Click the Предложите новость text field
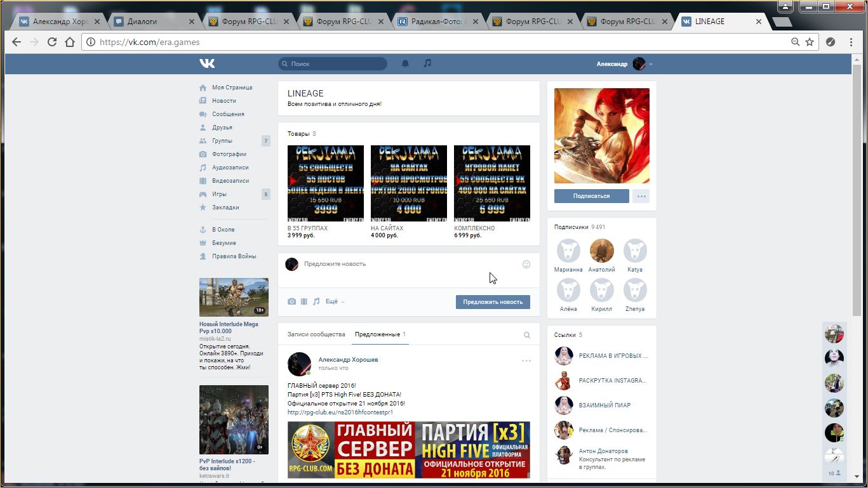Screen dimensions: 868x488 pos(410,264)
